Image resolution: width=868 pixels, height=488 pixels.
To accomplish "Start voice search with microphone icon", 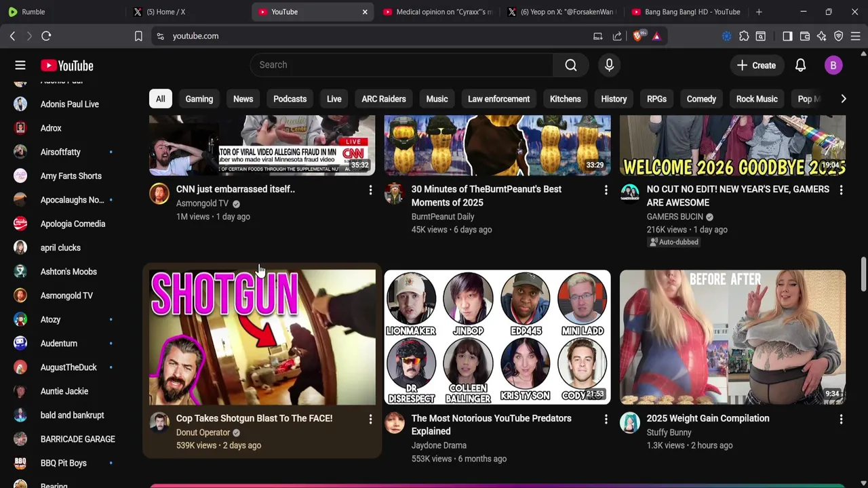I will tap(609, 65).
